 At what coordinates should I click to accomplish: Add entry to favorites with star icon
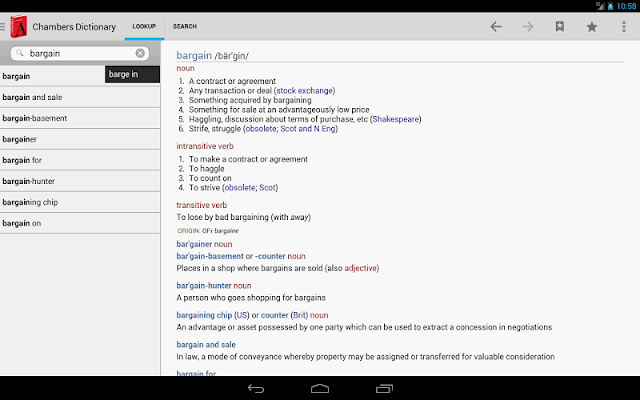coord(592,27)
